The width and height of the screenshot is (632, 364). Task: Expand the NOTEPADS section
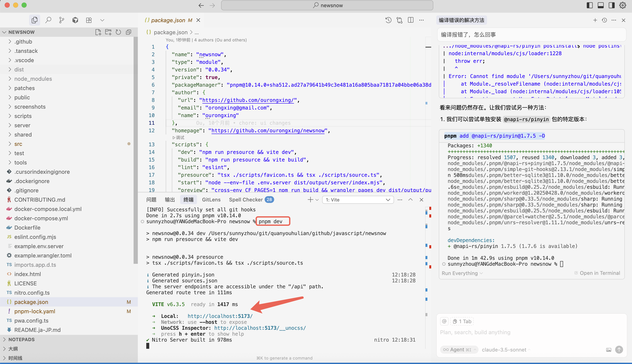coord(69,339)
